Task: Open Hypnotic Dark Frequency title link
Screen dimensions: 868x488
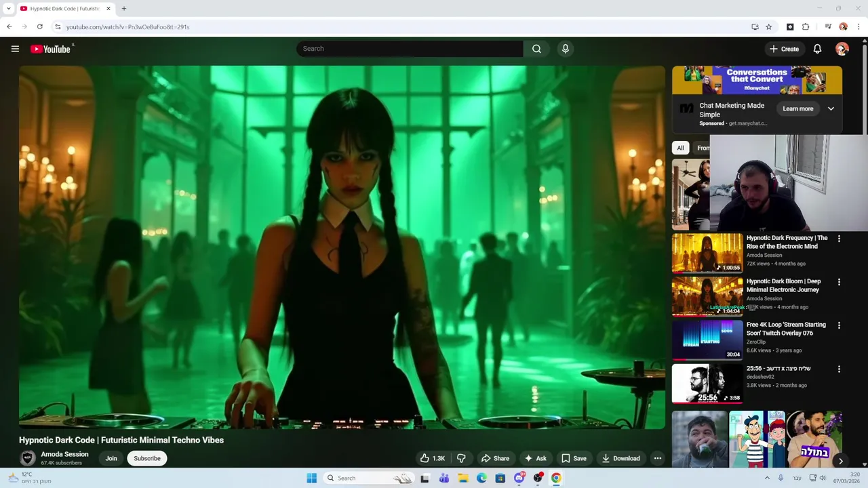Action: [787, 242]
